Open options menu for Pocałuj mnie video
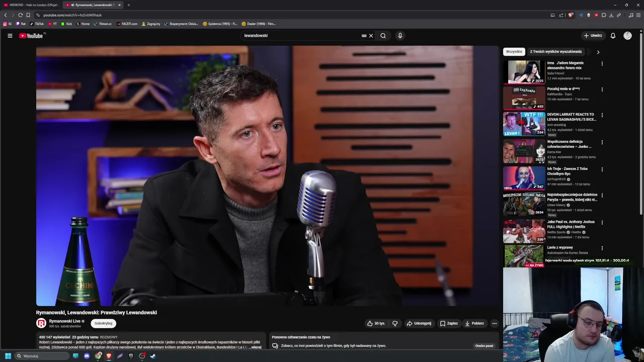The image size is (644, 362). coord(602,89)
